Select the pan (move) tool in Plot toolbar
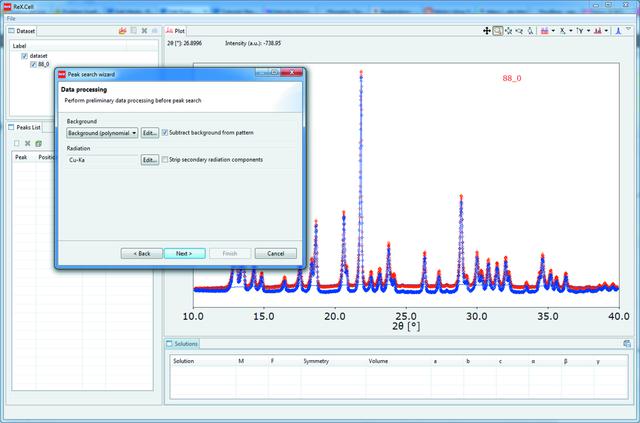 487,31
